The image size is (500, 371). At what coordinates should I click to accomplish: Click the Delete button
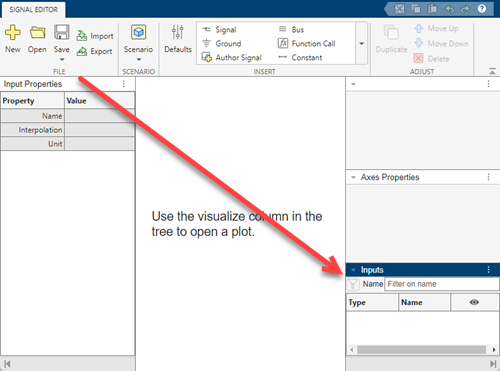coord(432,59)
